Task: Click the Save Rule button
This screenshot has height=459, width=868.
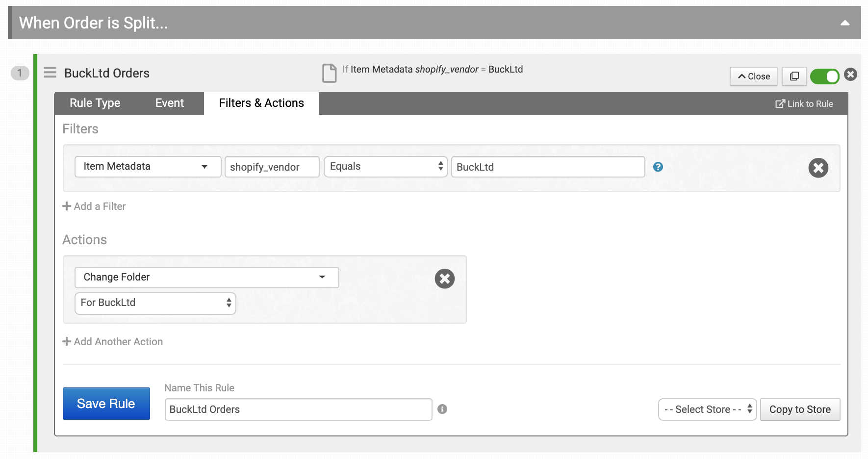Action: (x=106, y=404)
